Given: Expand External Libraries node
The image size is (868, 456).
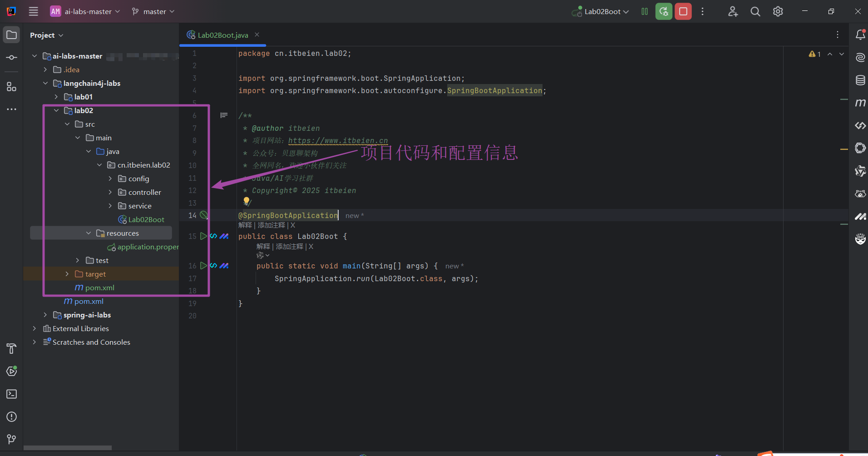Looking at the screenshot, I should (34, 328).
